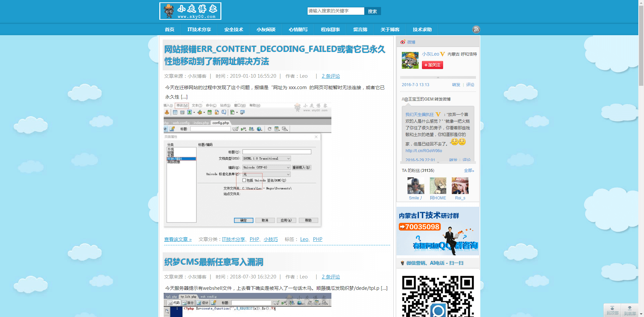Click the browser scrollbar down arrow

641,314
